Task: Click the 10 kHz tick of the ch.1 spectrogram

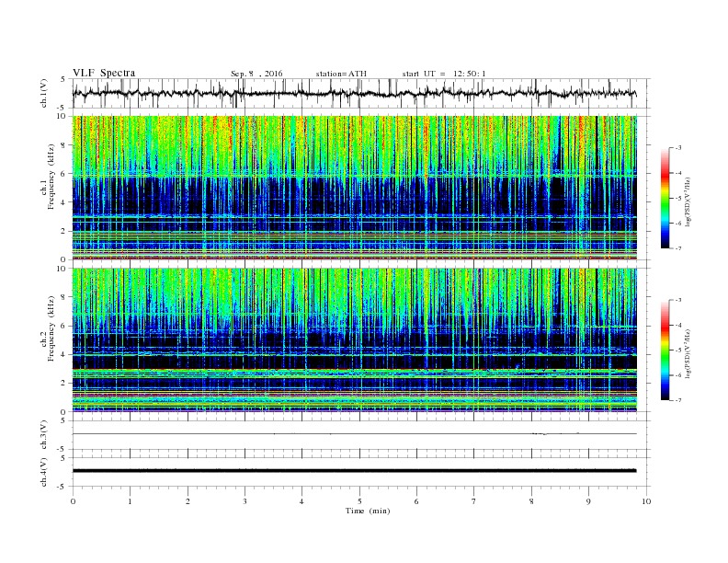Action: pyautogui.click(x=63, y=116)
